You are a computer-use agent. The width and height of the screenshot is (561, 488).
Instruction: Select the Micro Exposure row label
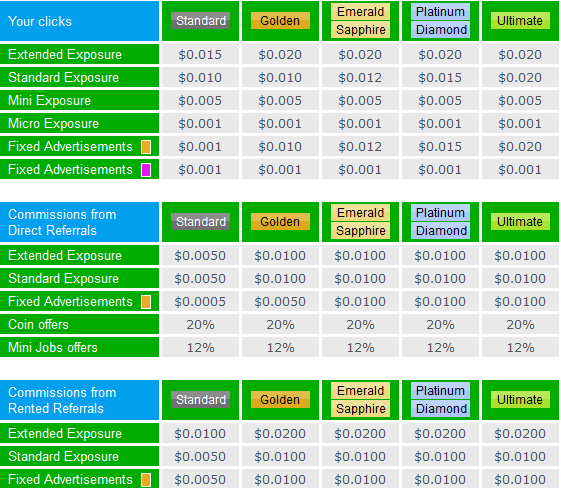tap(53, 123)
